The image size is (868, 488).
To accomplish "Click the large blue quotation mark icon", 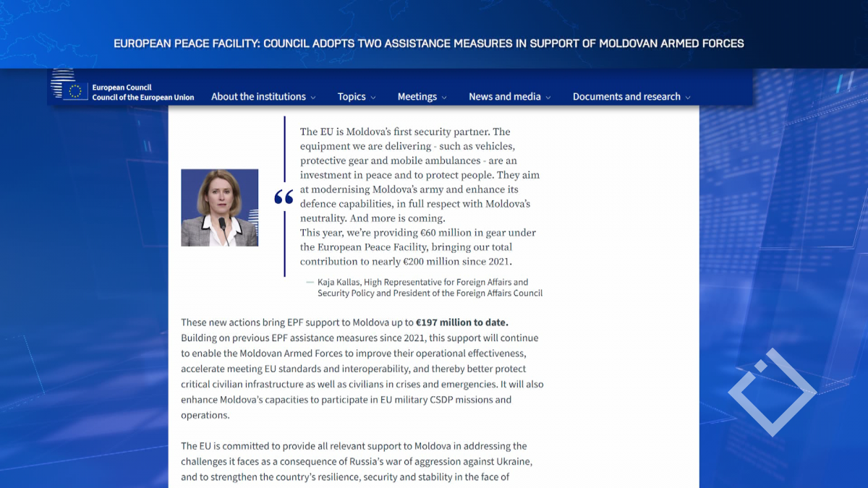I will [284, 197].
